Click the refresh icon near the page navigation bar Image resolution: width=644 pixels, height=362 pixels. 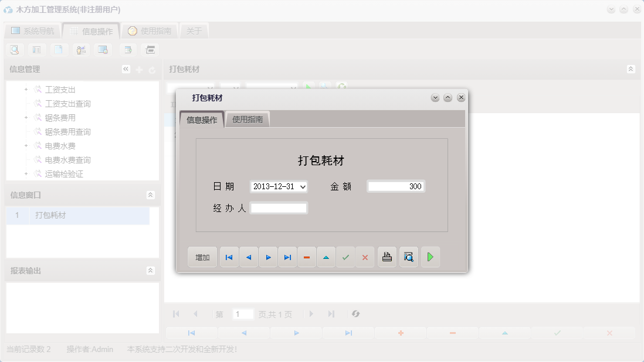(355, 314)
